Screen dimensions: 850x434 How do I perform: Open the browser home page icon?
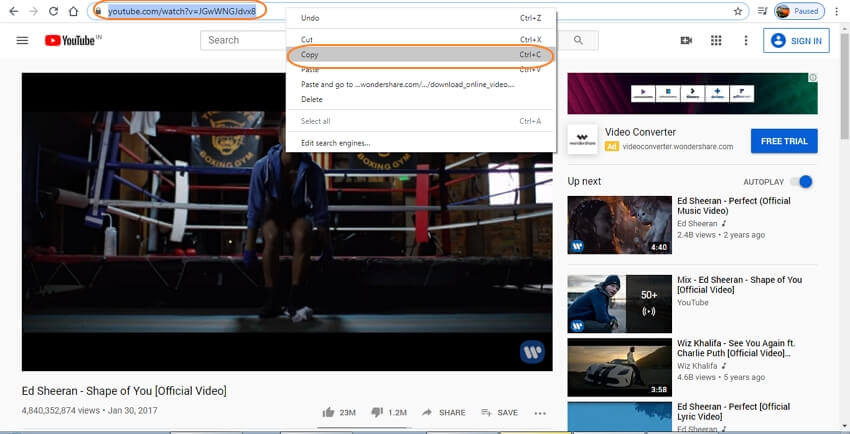pos(73,11)
